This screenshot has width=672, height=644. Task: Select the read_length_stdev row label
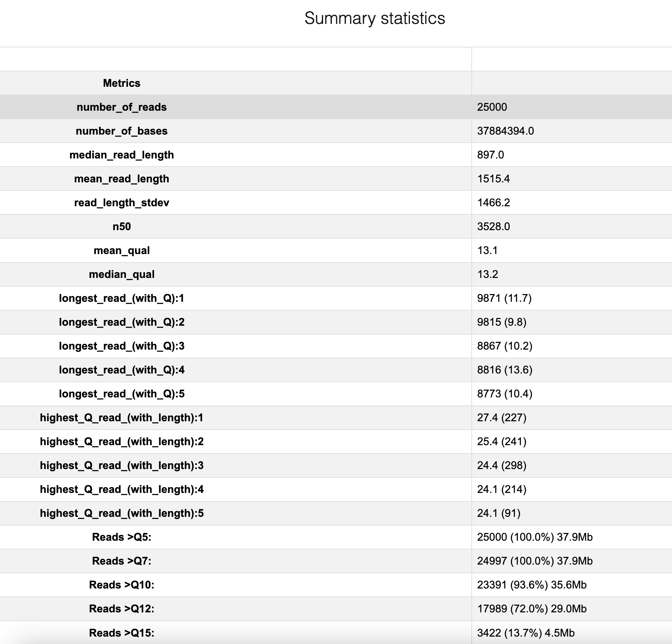coord(122,203)
